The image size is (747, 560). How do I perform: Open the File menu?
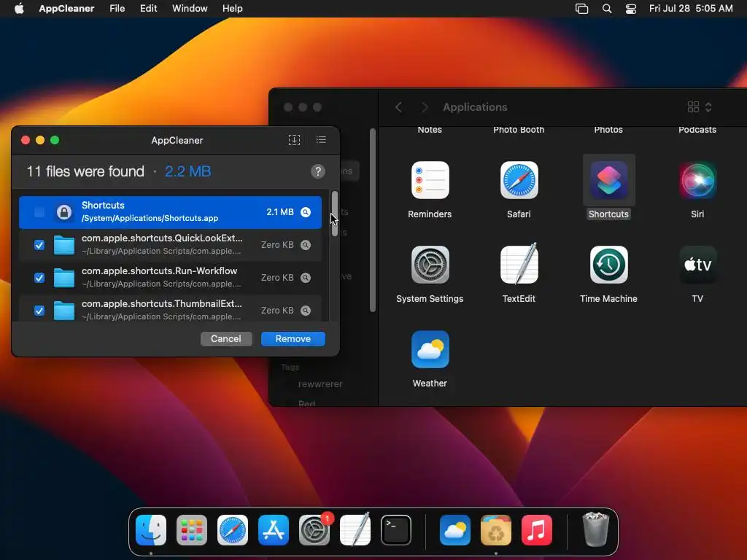click(x=117, y=8)
